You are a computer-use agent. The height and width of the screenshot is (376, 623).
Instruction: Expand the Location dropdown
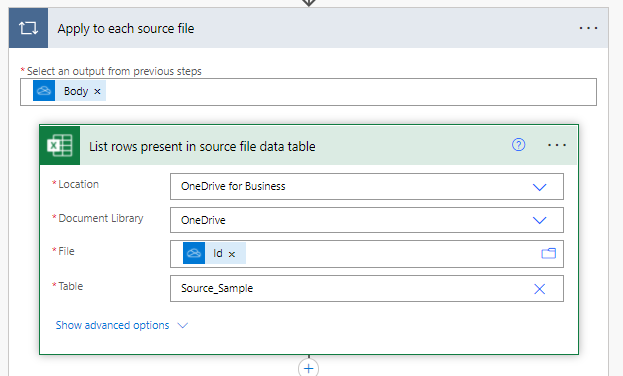[539, 187]
